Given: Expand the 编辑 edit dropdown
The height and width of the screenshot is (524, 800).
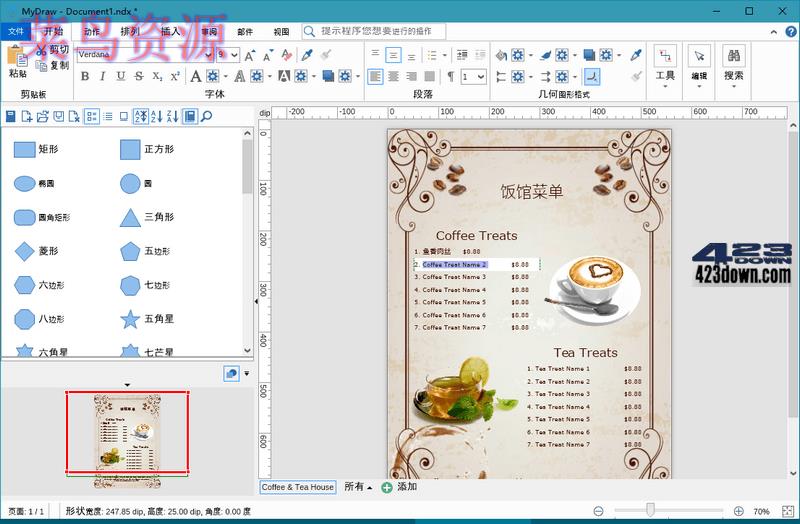Looking at the screenshot, I should (x=699, y=86).
